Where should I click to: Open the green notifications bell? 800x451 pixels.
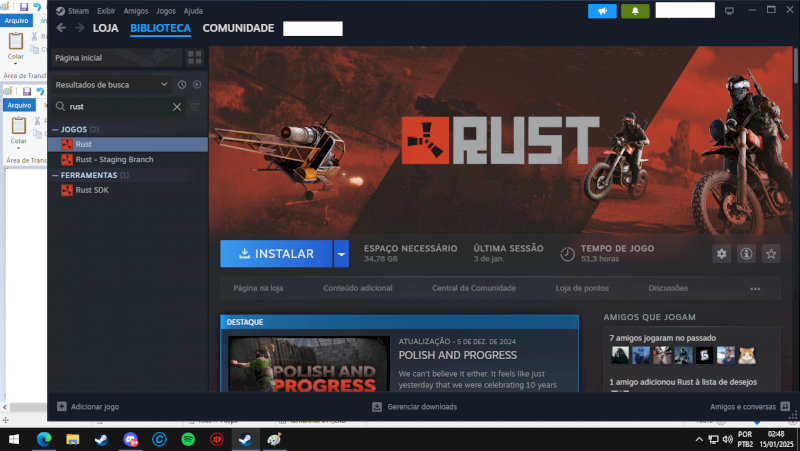pos(635,11)
